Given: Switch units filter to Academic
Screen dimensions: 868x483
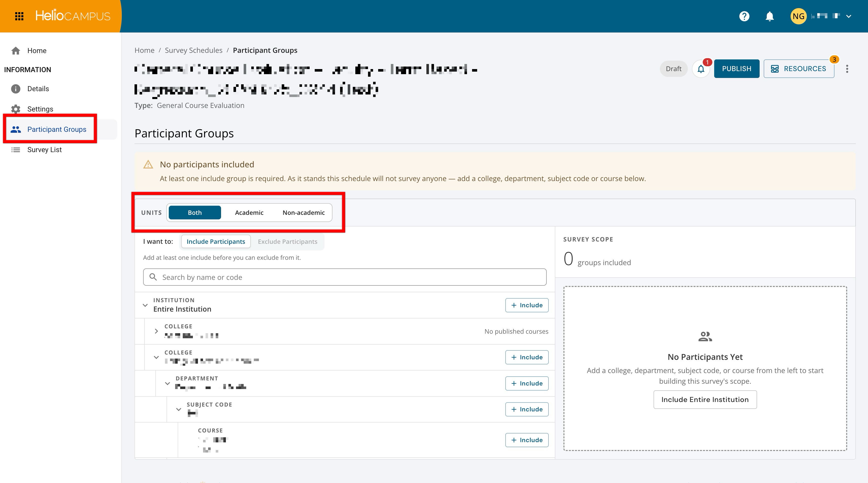Looking at the screenshot, I should (x=249, y=213).
